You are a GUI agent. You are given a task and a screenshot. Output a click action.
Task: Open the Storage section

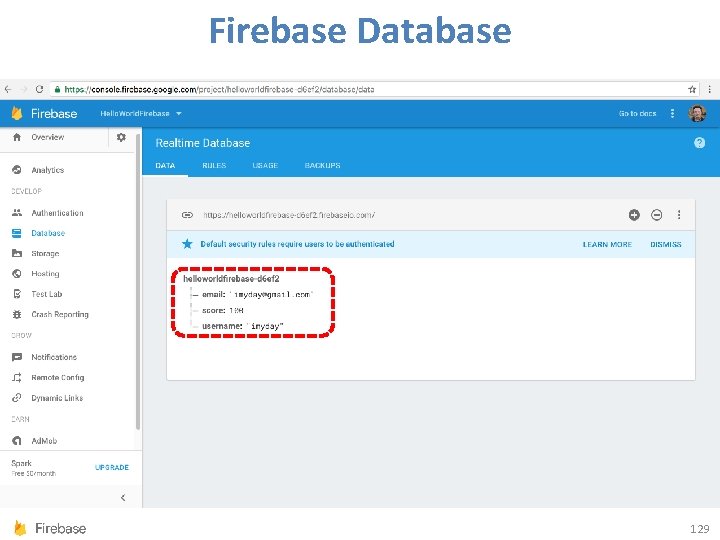pos(45,253)
